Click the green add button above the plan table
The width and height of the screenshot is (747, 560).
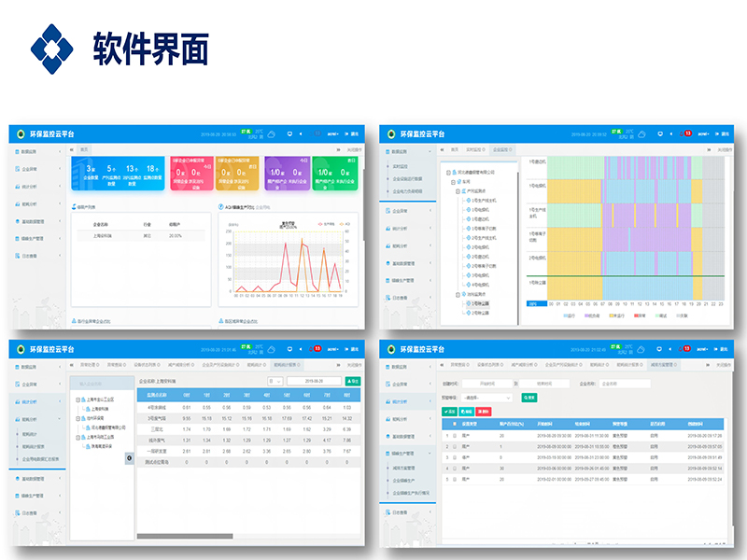tap(449, 412)
